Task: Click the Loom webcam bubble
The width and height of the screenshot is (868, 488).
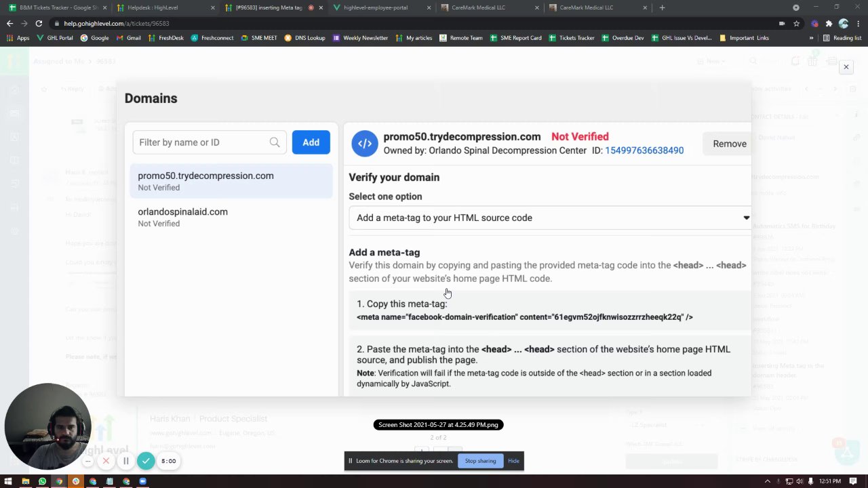Action: pos(47,427)
